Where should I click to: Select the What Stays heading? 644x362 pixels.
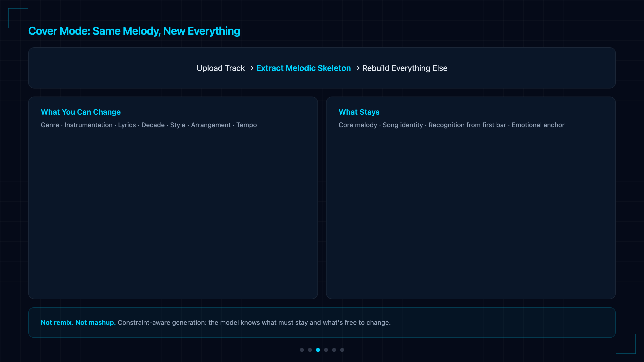pyautogui.click(x=359, y=112)
